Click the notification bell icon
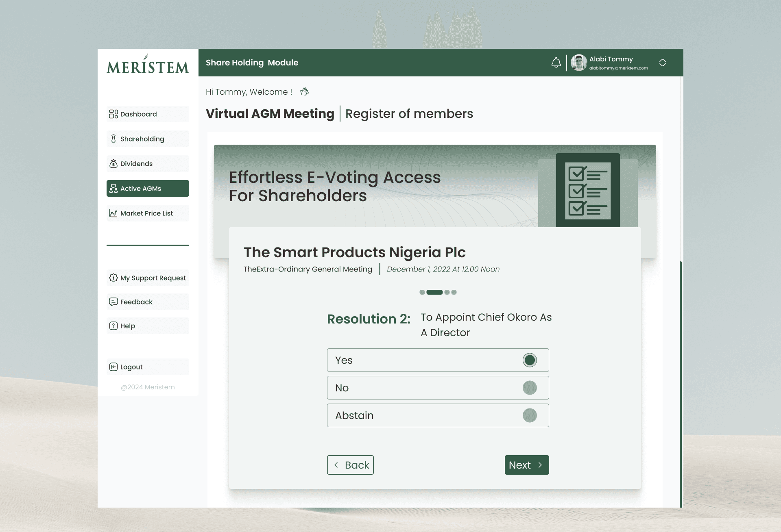The height and width of the screenshot is (532, 781). coord(556,63)
